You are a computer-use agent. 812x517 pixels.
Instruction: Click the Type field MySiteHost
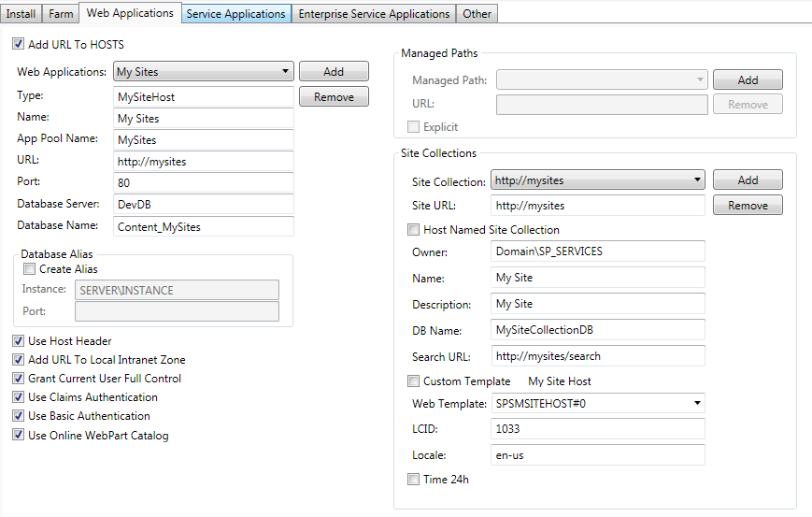pyautogui.click(x=204, y=97)
